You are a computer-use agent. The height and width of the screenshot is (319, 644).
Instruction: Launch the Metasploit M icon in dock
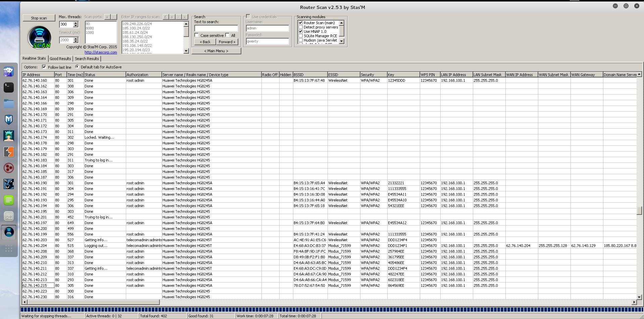[x=9, y=120]
